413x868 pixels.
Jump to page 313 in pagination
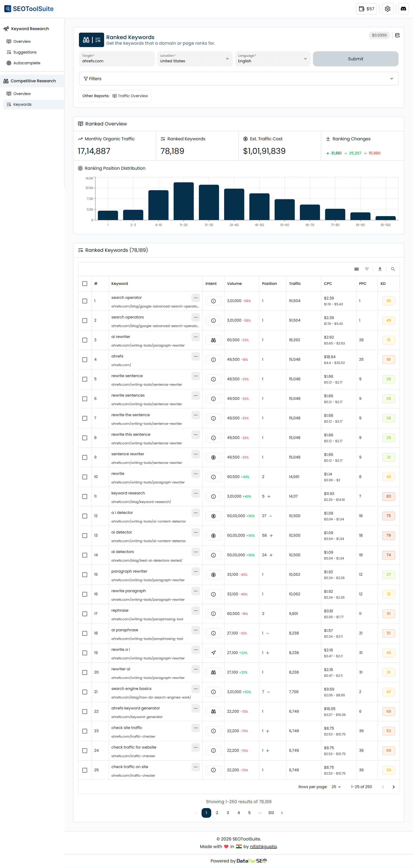pos(271,813)
